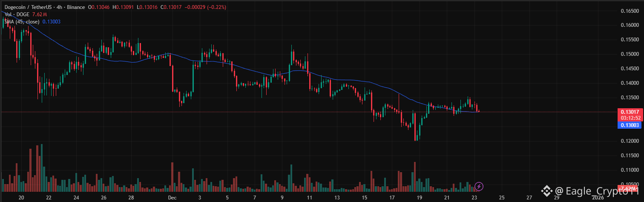Click the blue 0.13003 SMA legend value

point(51,21)
